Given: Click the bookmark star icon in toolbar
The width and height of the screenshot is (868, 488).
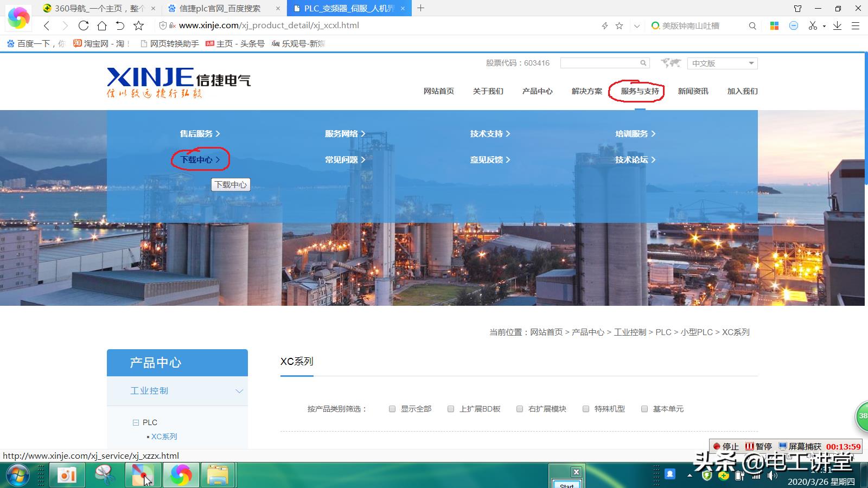Looking at the screenshot, I should point(139,25).
